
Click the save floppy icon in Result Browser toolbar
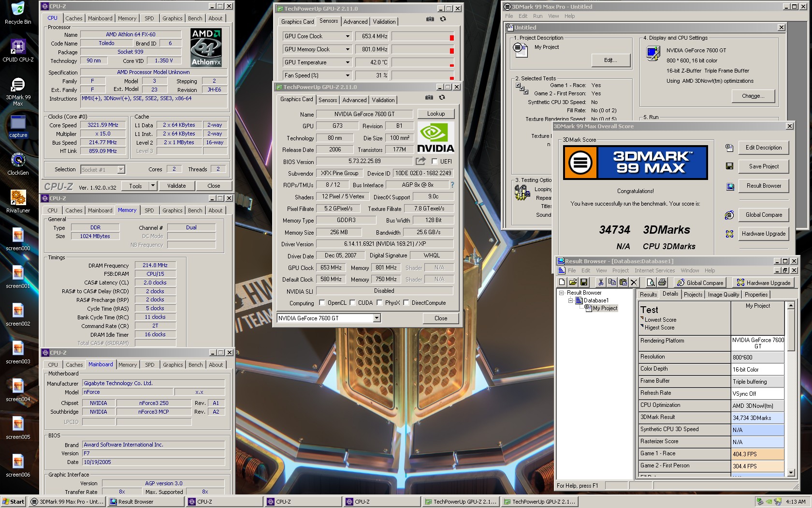pos(584,283)
